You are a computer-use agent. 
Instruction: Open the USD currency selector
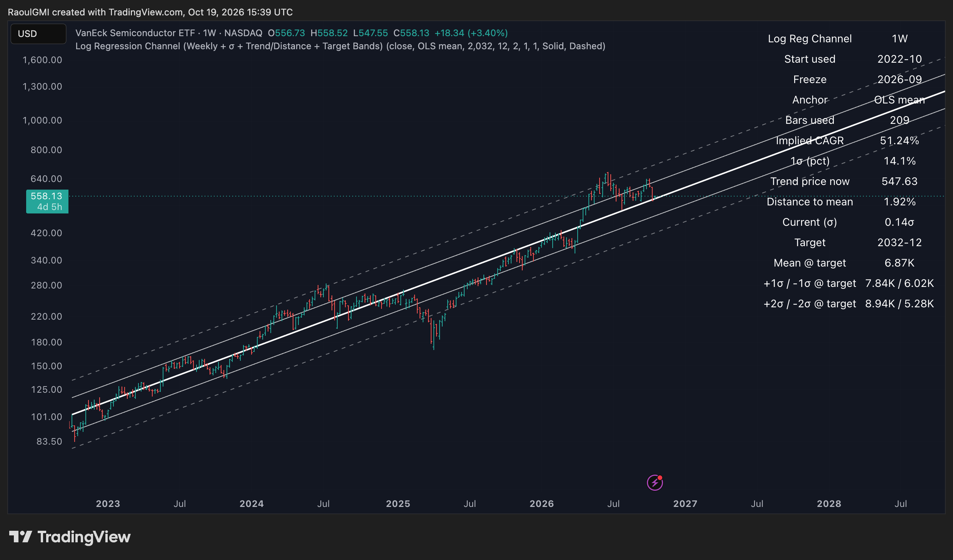38,34
